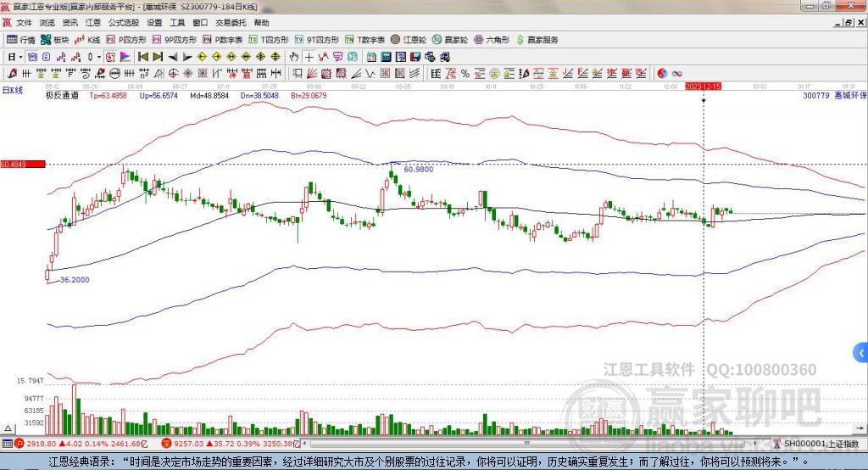Open the T四方形 tool
Image resolution: width=868 pixels, height=470 pixels.
(269, 40)
